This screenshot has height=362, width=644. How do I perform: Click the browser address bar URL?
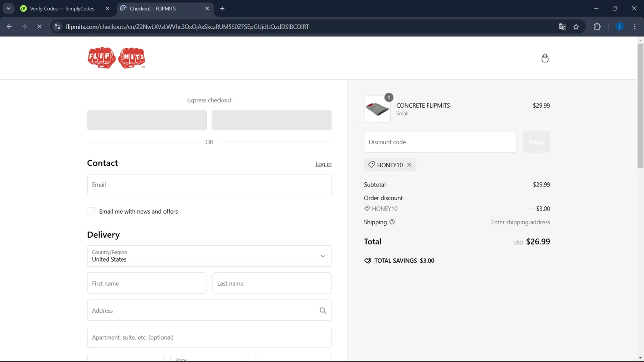point(187,27)
